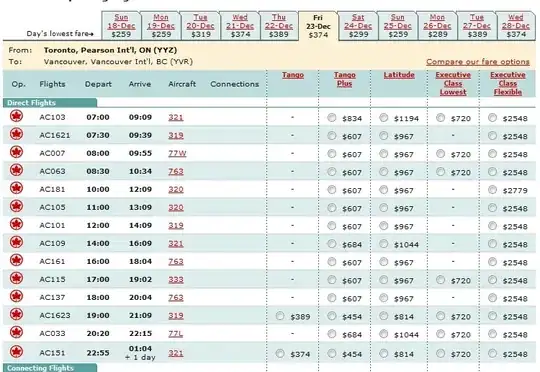Click the 22:55 departure time of AC151
Image resolution: width=540 pixels, height=372 pixels.
pyautogui.click(x=98, y=353)
